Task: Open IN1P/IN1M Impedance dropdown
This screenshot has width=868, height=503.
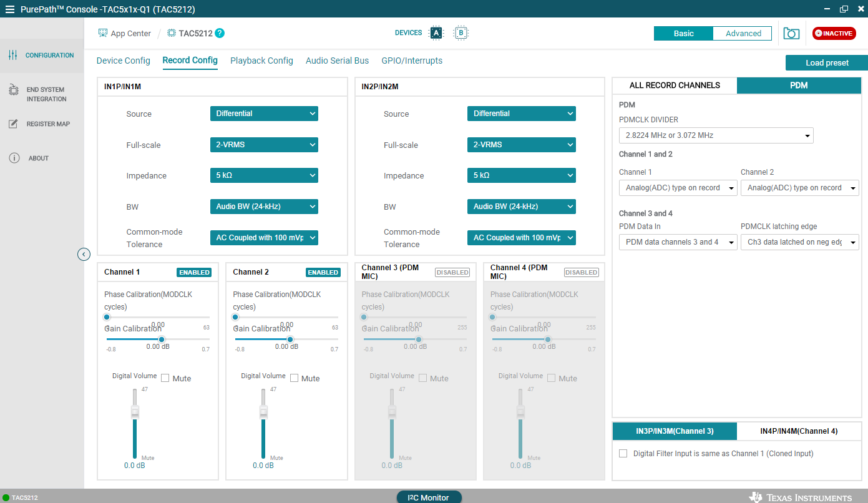Action: tap(264, 175)
